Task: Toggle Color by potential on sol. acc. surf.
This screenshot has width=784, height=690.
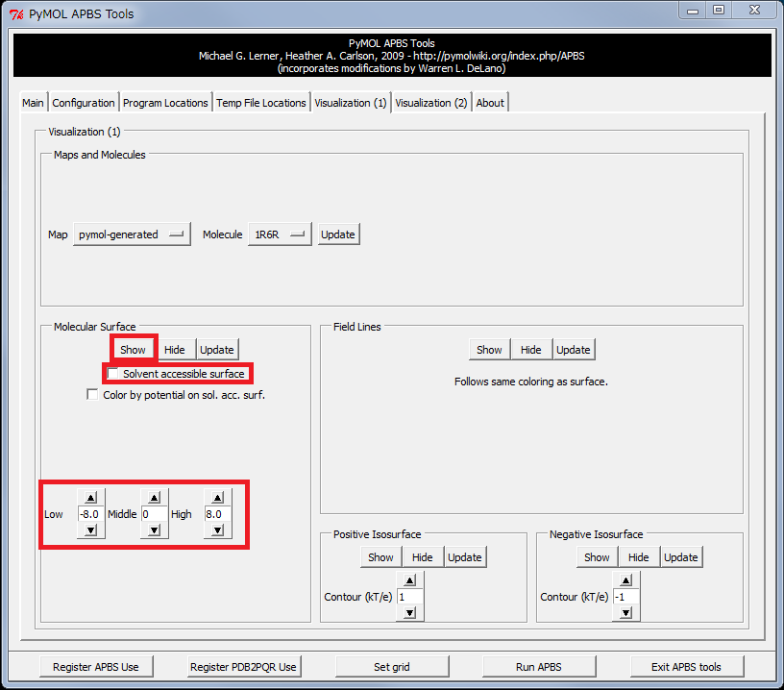Action: 92,394
